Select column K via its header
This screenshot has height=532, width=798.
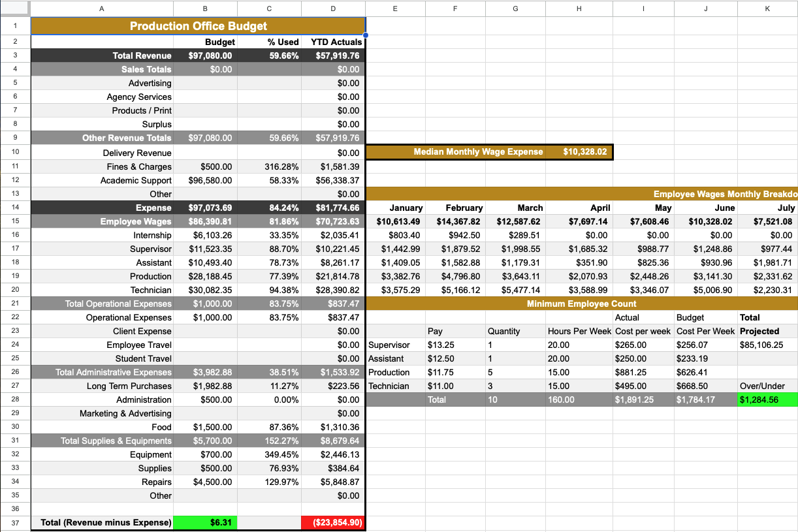767,8
